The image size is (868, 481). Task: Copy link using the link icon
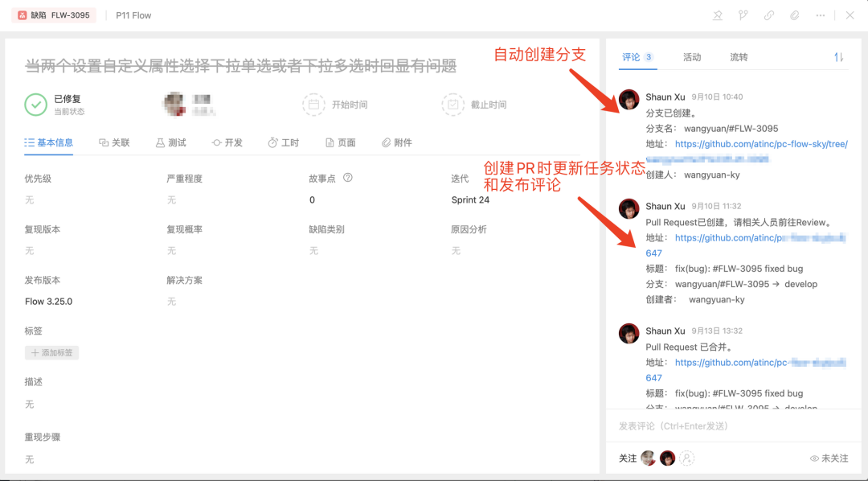pyautogui.click(x=769, y=15)
